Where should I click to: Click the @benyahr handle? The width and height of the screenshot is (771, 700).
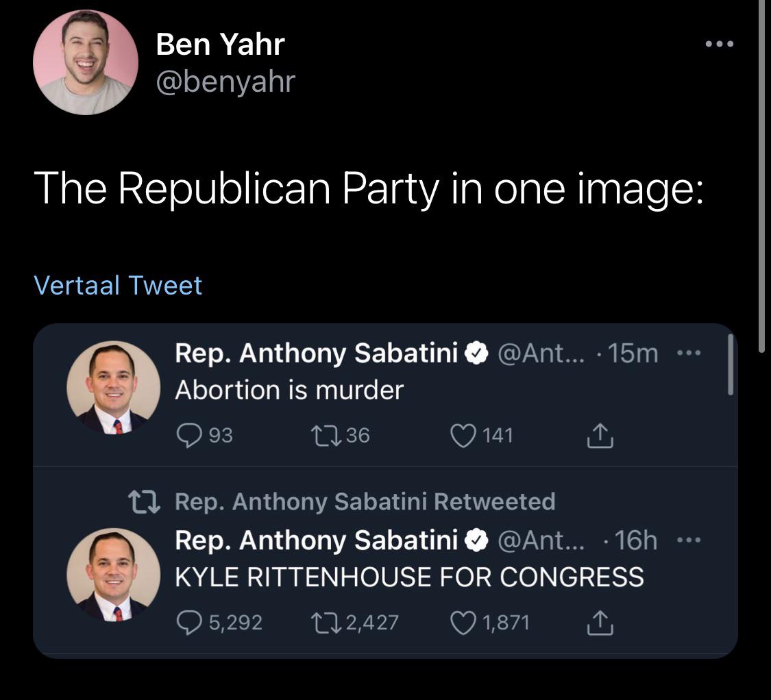(225, 81)
